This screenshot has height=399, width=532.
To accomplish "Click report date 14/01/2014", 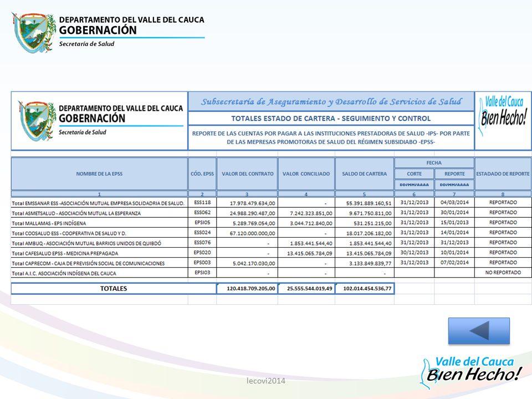I will point(454,232).
